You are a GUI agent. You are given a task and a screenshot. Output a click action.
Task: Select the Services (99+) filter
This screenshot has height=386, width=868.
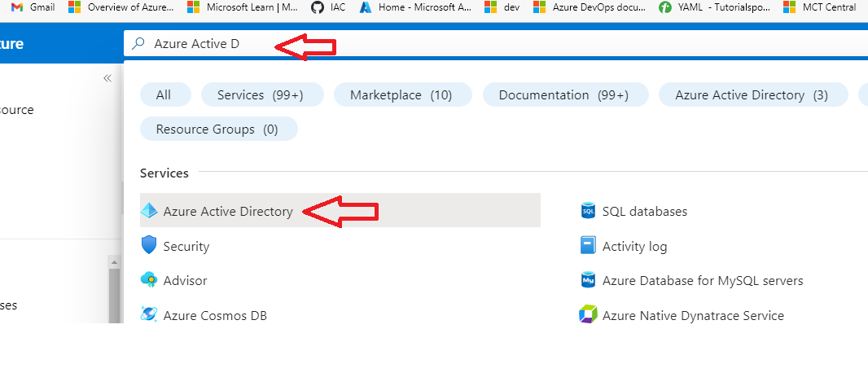tap(262, 94)
